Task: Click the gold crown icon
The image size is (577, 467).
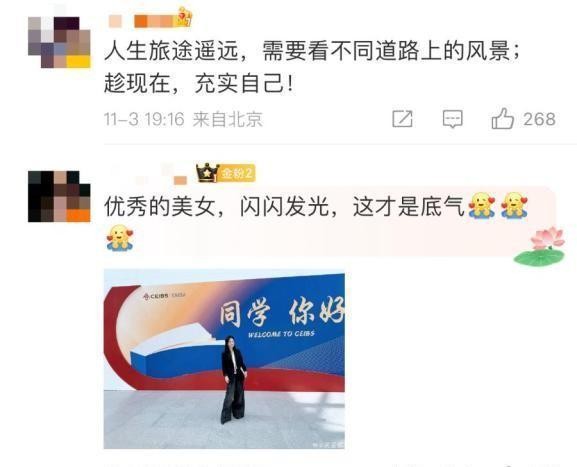Action: coord(207,173)
